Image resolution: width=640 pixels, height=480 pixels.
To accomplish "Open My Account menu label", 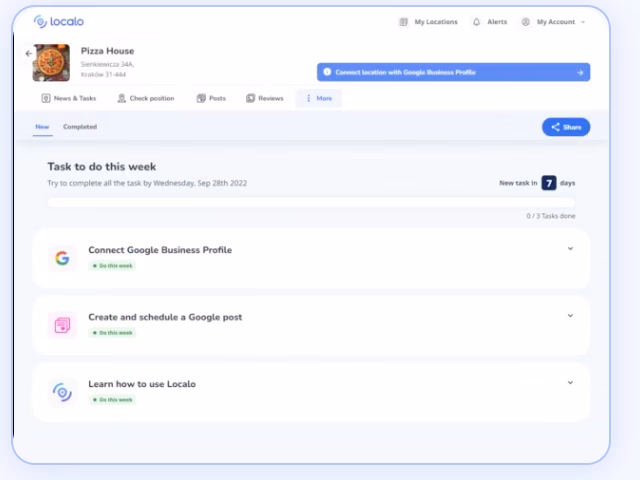I will point(556,22).
